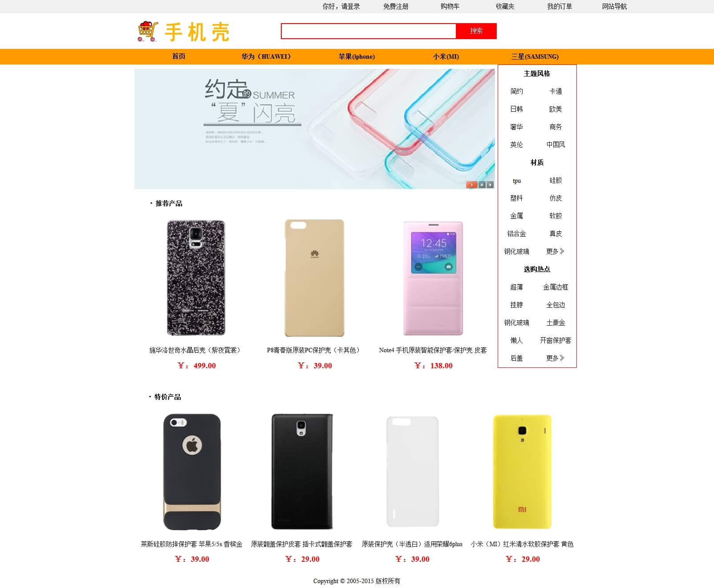Click the red 搜索 search button

pos(476,31)
